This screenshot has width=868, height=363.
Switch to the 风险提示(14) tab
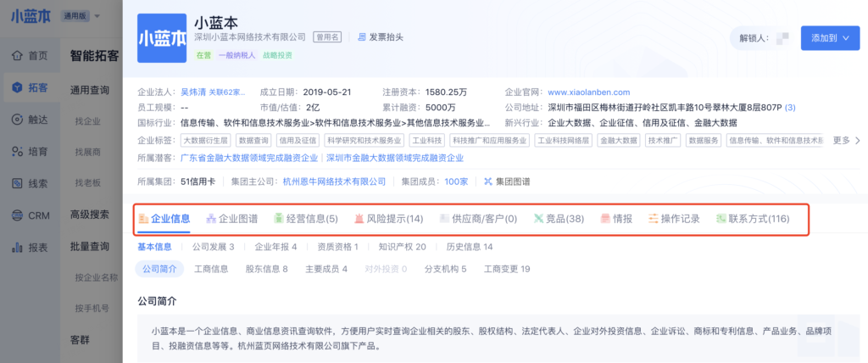coord(388,219)
